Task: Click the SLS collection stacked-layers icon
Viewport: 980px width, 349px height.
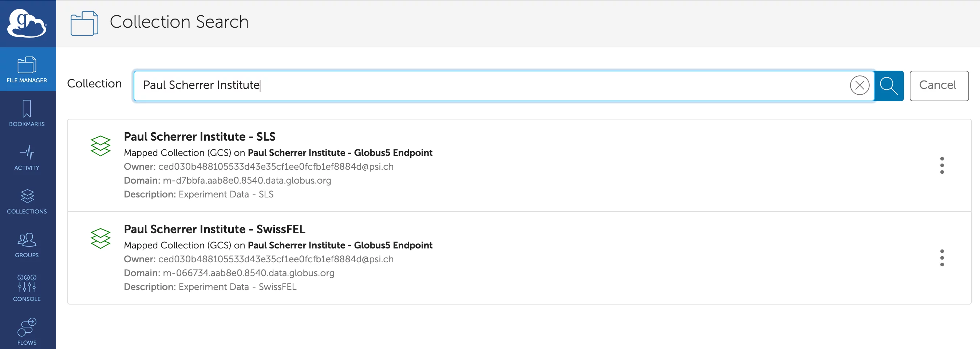Action: 100,146
